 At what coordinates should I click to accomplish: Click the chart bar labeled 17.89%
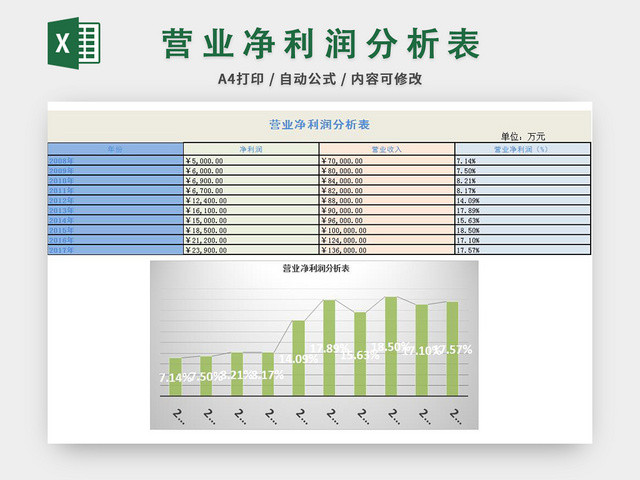(329, 348)
